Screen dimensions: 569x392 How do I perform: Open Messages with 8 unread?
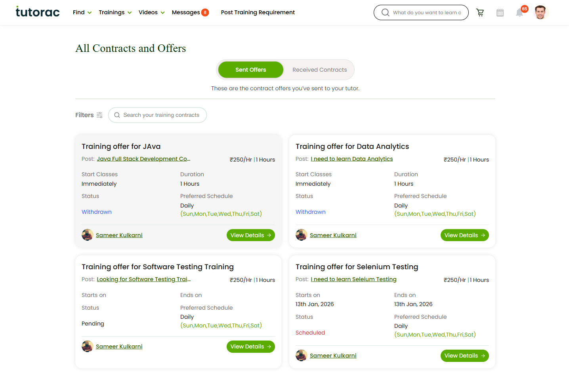coord(190,12)
